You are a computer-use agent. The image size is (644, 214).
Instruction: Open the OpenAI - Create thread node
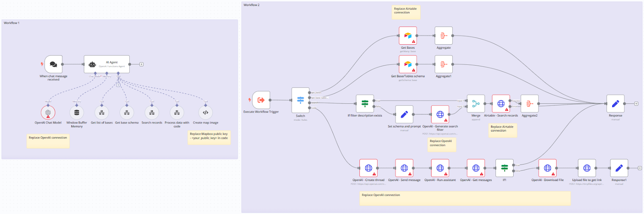click(368, 168)
